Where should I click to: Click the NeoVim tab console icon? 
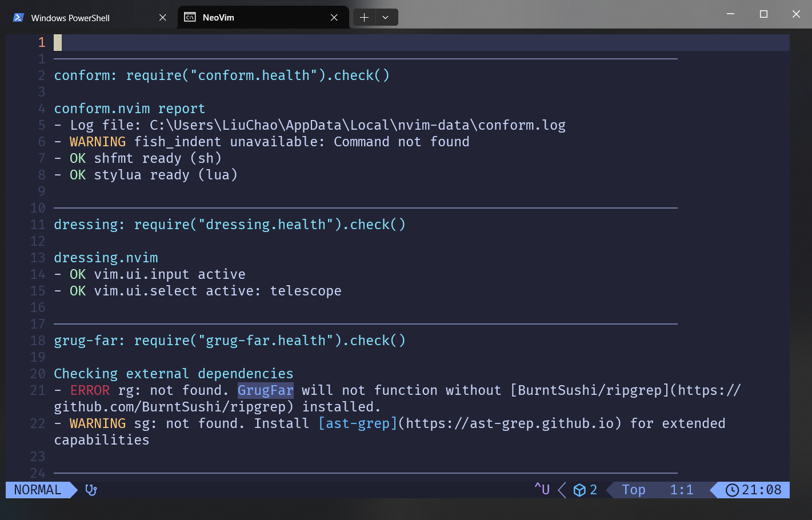(190, 18)
